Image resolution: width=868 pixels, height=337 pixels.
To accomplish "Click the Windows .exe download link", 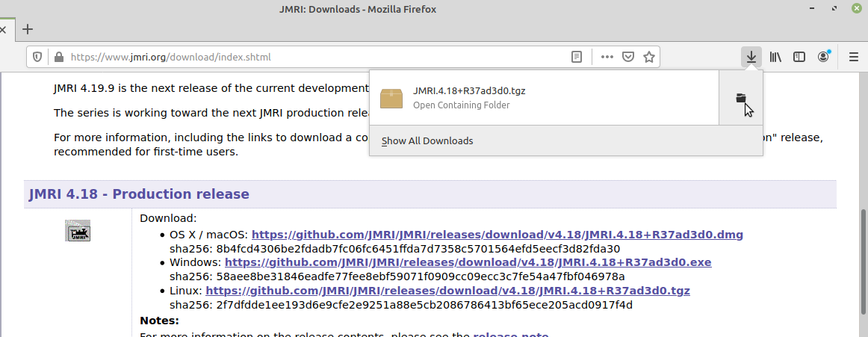I will pyautogui.click(x=468, y=262).
